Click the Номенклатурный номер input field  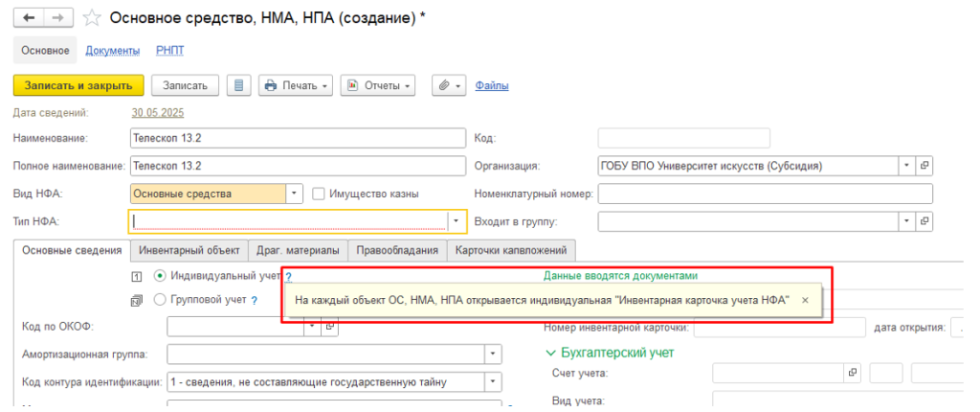[765, 194]
